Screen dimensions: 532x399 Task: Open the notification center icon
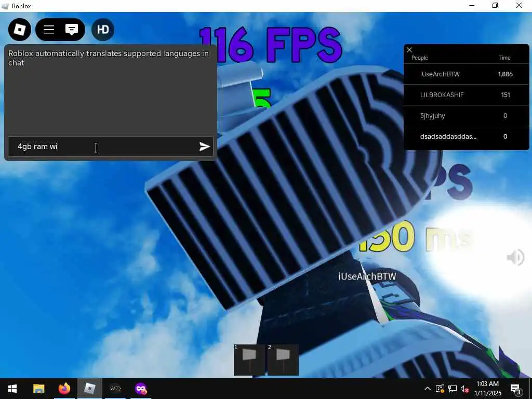516,389
